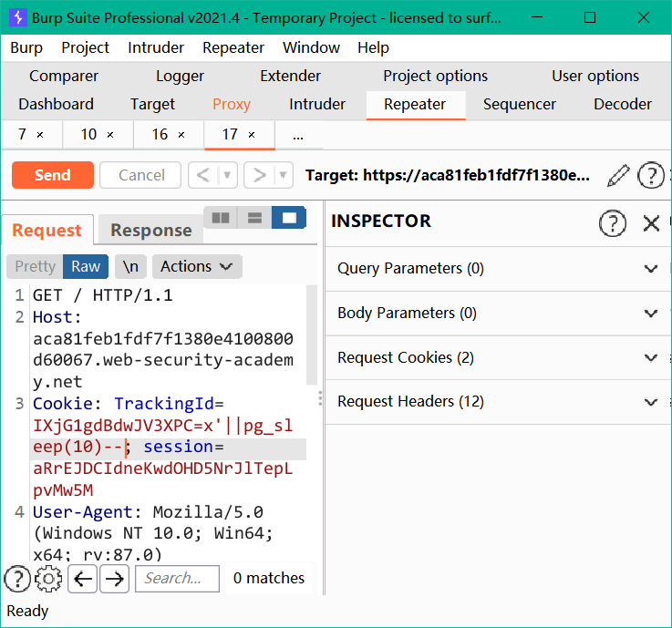Open the back history dropdown arrow

tap(228, 175)
